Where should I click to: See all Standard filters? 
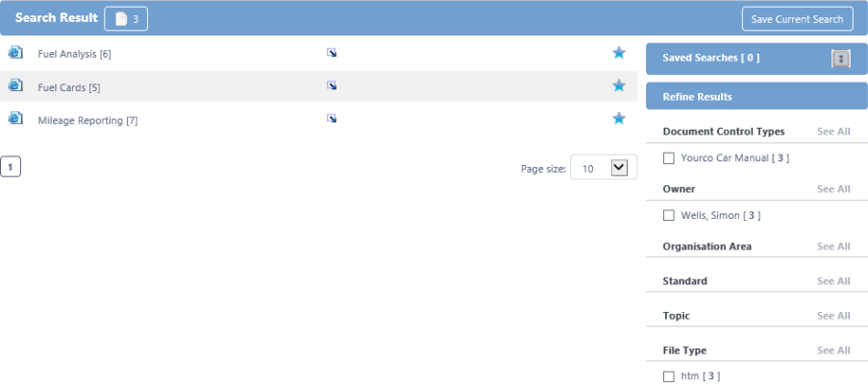[833, 281]
